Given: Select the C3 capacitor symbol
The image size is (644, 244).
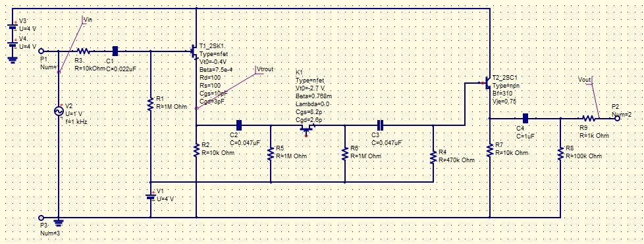Looking at the screenshot, I should click(380, 125).
